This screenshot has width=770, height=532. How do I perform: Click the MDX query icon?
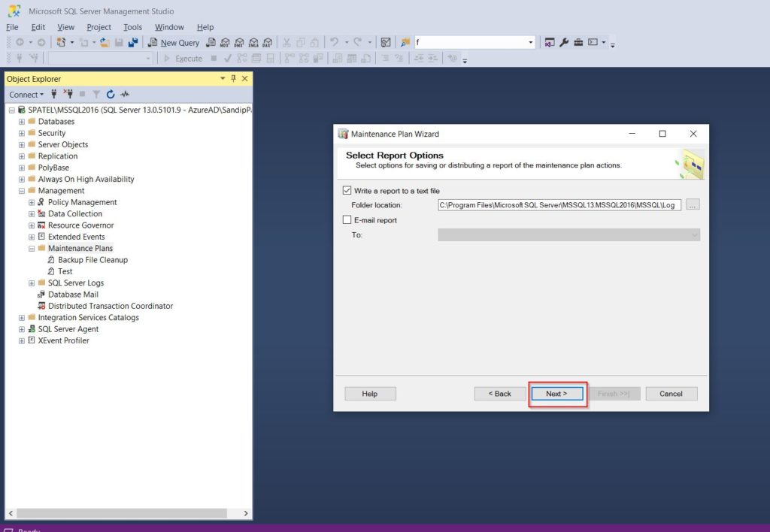pos(225,43)
